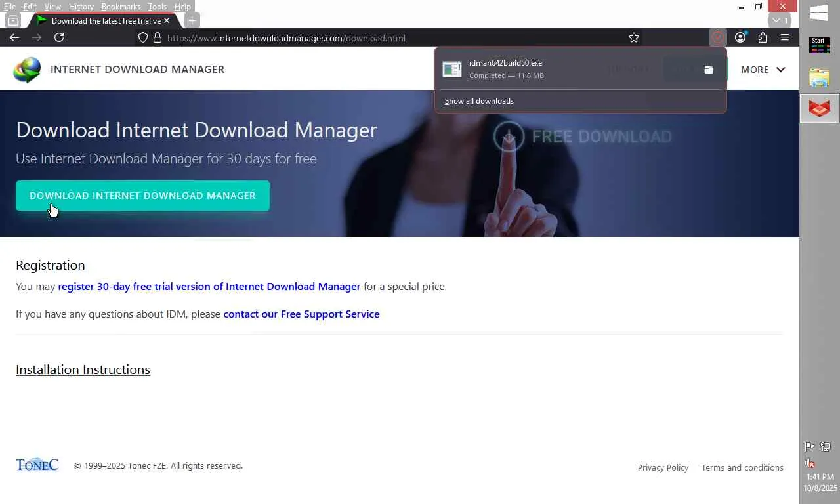
Task: Open the list all tabs dropdown arrow
Action: (780, 21)
